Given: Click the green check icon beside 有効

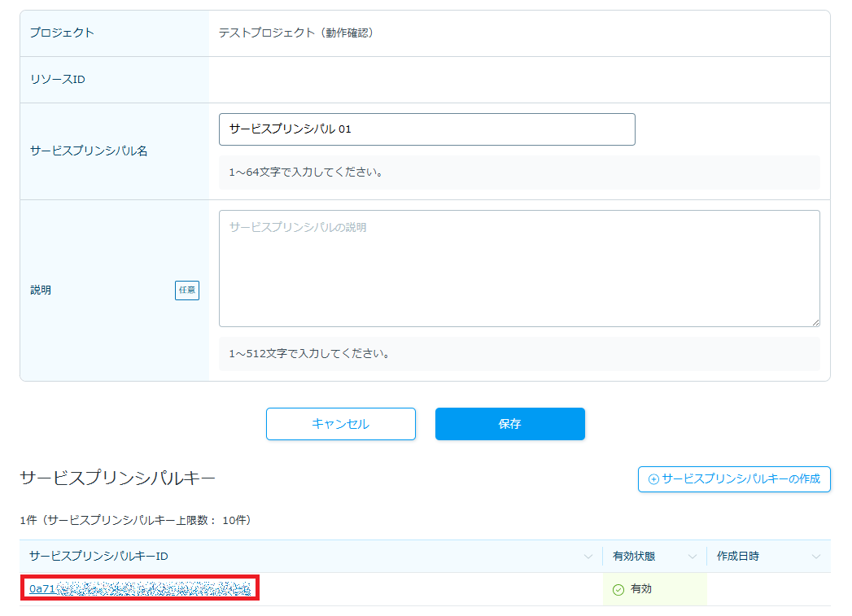Looking at the screenshot, I should click(x=618, y=589).
